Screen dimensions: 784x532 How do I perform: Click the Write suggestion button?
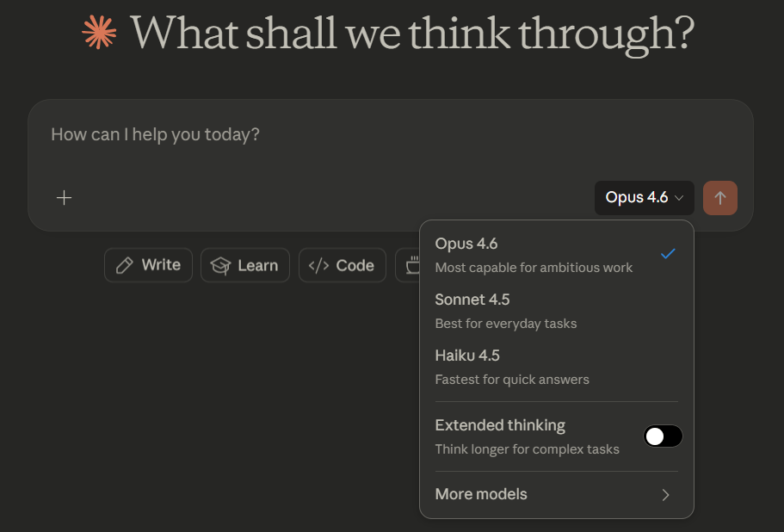(148, 265)
